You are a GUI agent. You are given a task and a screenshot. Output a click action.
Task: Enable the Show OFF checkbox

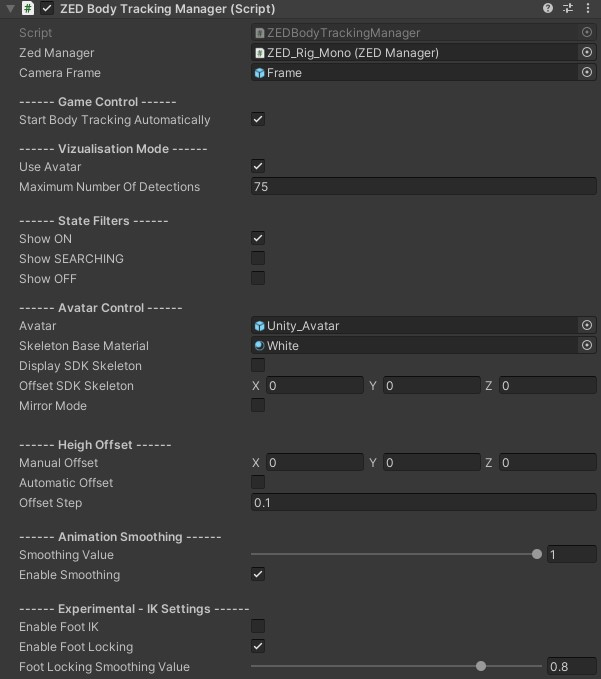coord(258,278)
